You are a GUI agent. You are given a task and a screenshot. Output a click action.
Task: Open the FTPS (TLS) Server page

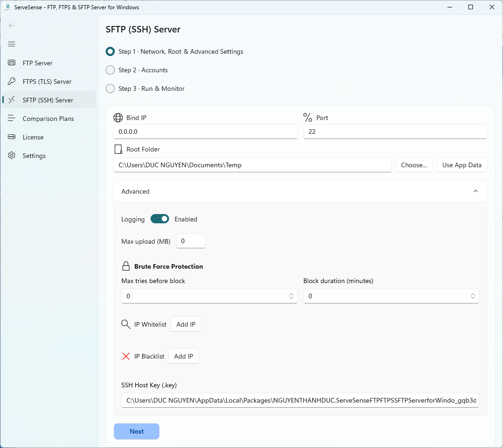coord(49,82)
